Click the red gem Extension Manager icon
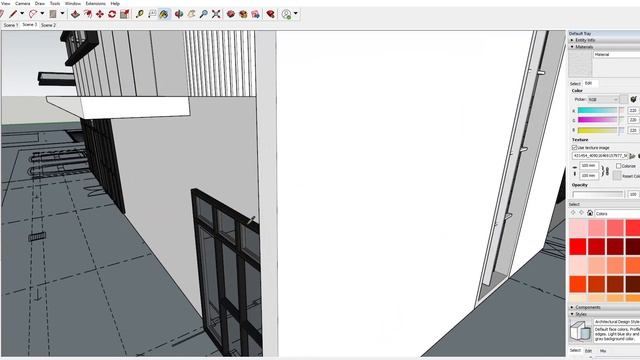 coord(270,14)
